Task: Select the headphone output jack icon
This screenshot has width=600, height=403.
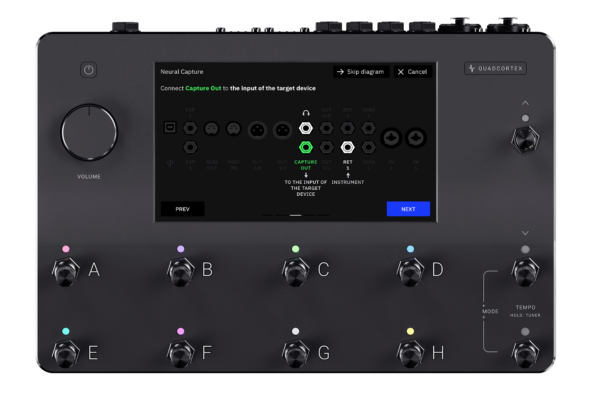Action: click(305, 128)
